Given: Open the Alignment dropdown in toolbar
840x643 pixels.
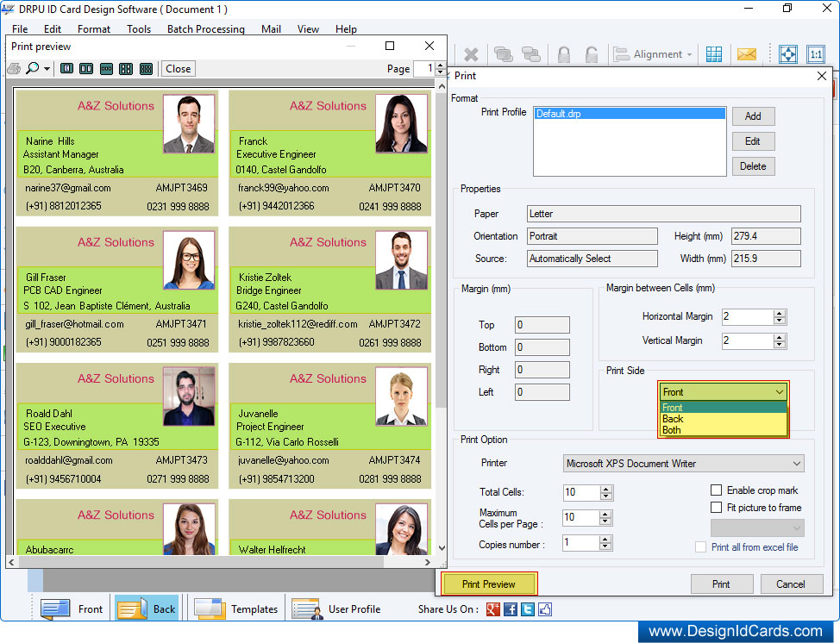Looking at the screenshot, I should point(654,54).
